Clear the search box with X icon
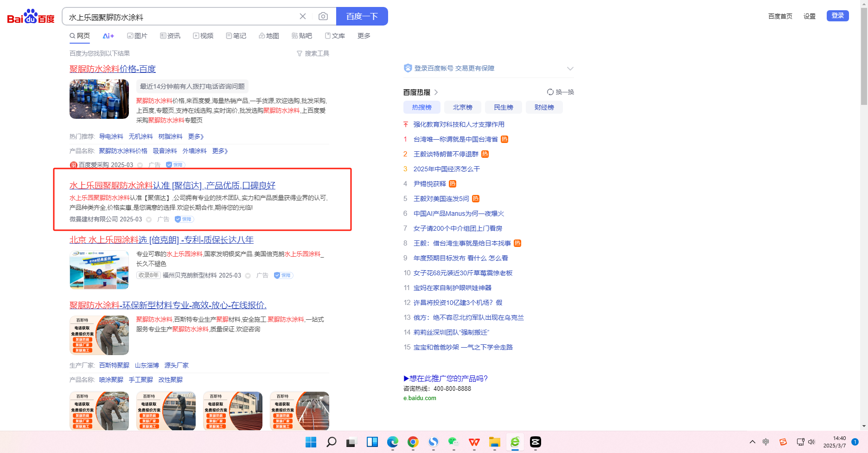The image size is (868, 453). click(x=303, y=17)
